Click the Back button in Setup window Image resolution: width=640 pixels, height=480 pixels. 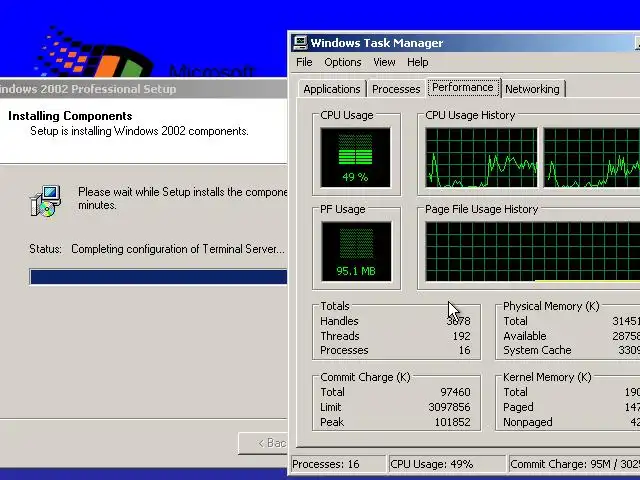pyautogui.click(x=263, y=443)
